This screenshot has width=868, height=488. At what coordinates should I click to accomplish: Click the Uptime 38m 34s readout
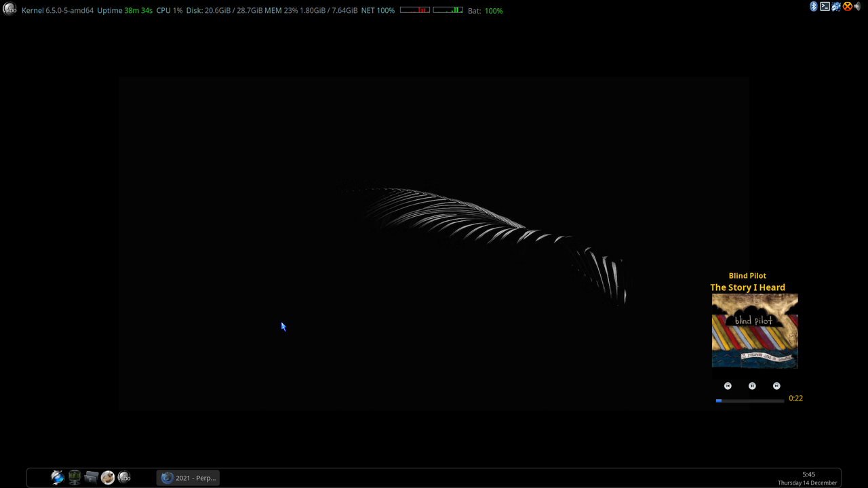tap(125, 11)
